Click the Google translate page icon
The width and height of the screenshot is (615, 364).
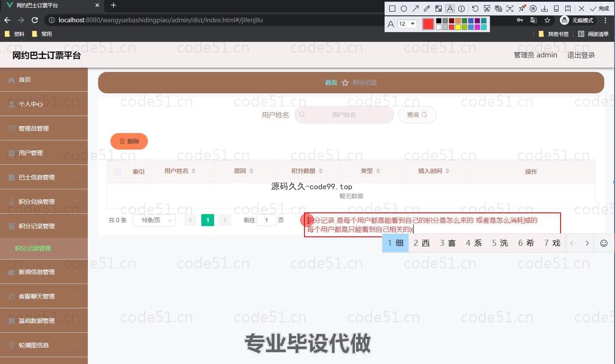(x=533, y=20)
